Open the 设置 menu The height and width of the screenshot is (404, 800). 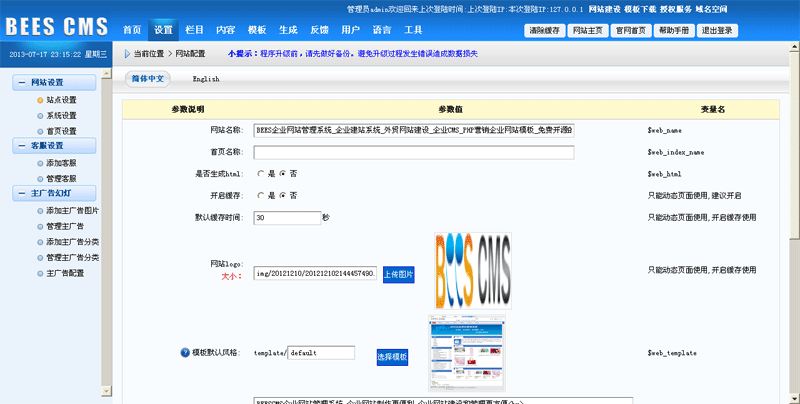point(163,30)
